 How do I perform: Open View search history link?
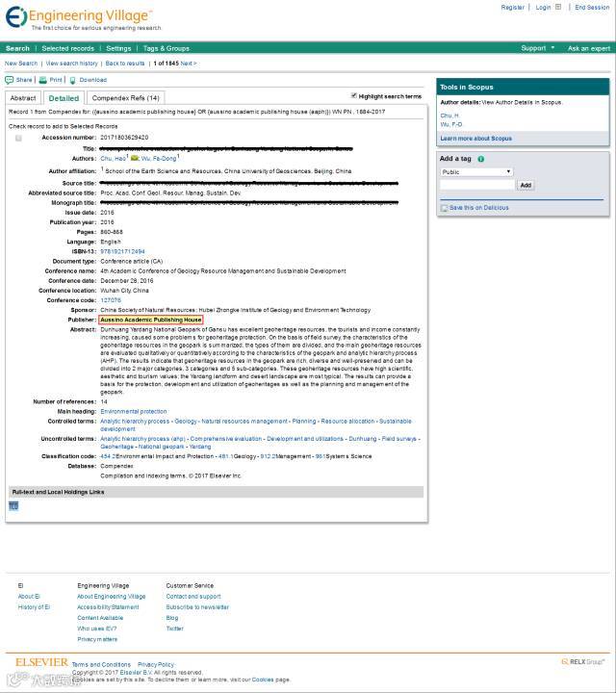coord(71,64)
